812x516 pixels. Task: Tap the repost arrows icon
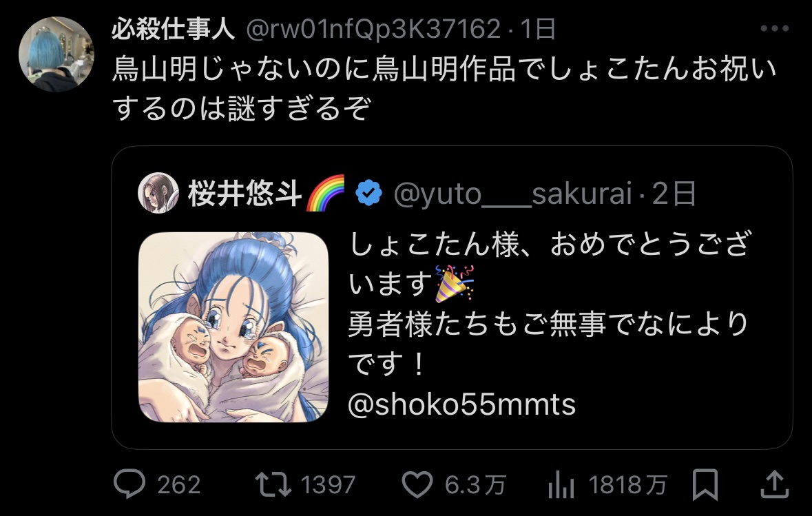273,484
